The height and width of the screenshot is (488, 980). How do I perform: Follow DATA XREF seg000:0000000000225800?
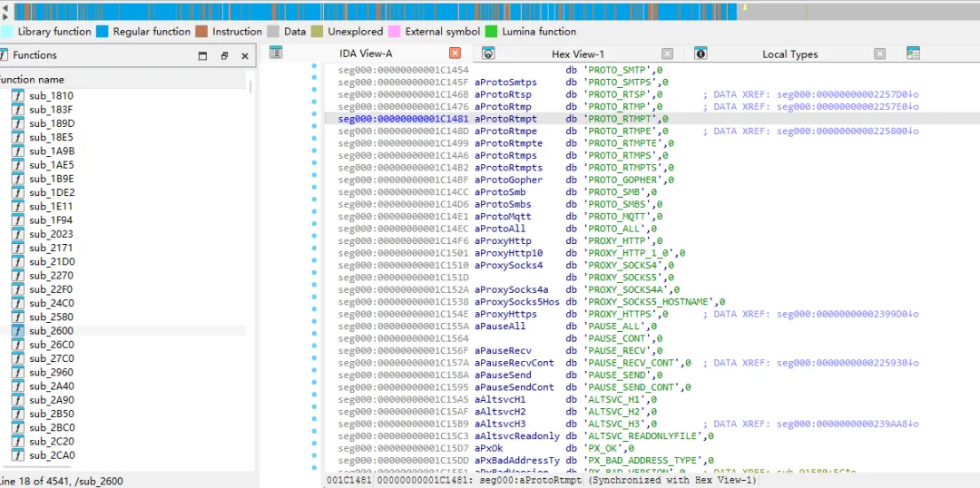[x=848, y=132]
